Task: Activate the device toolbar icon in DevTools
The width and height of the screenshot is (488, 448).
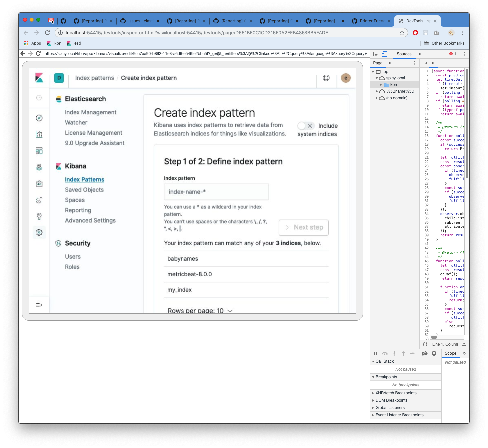Action: (x=384, y=54)
